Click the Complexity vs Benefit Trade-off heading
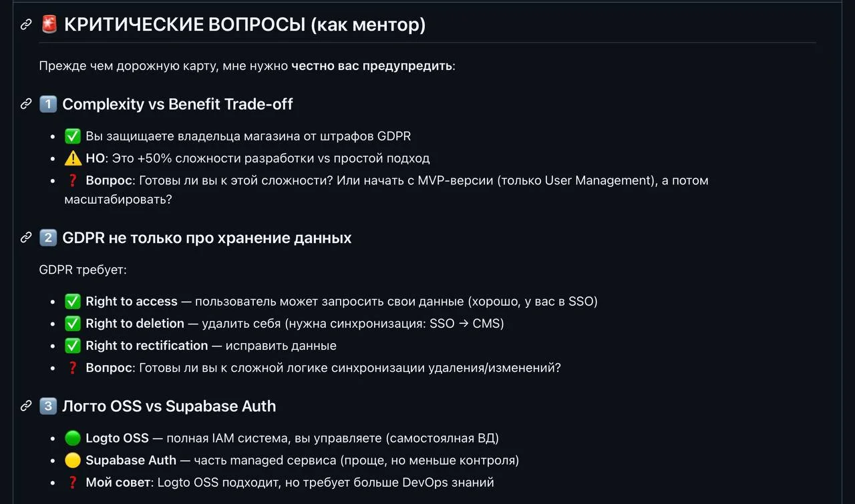The width and height of the screenshot is (855, 504). 177,104
